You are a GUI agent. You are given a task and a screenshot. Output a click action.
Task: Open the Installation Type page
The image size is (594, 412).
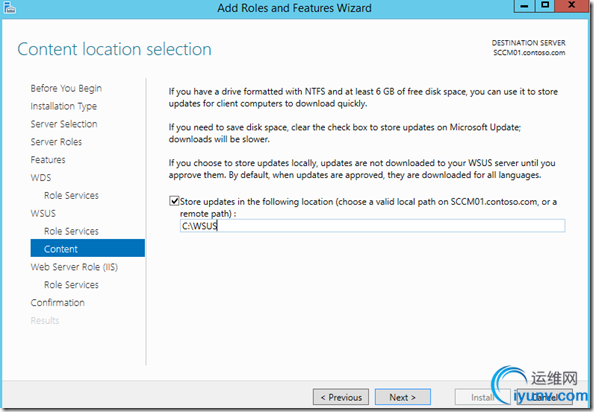point(64,106)
